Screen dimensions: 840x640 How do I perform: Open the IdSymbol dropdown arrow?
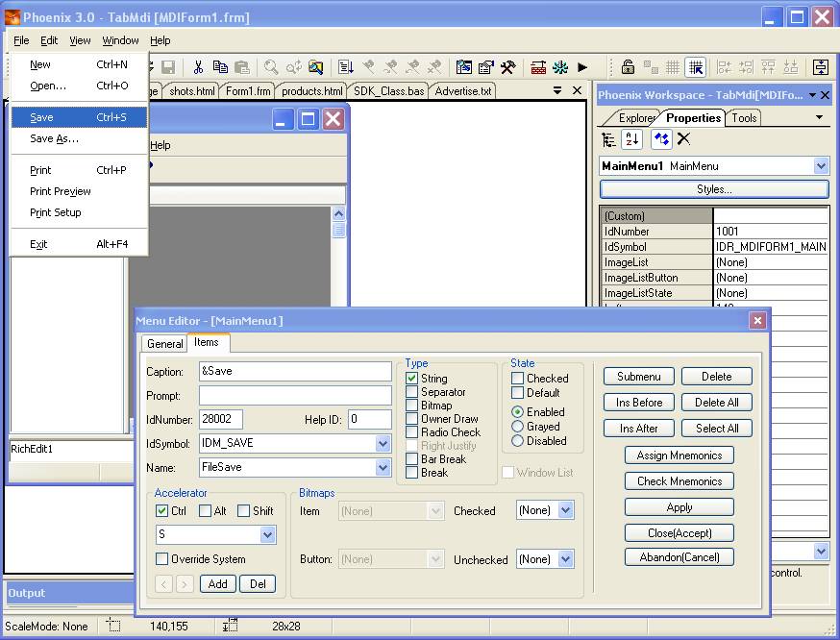coord(383,443)
